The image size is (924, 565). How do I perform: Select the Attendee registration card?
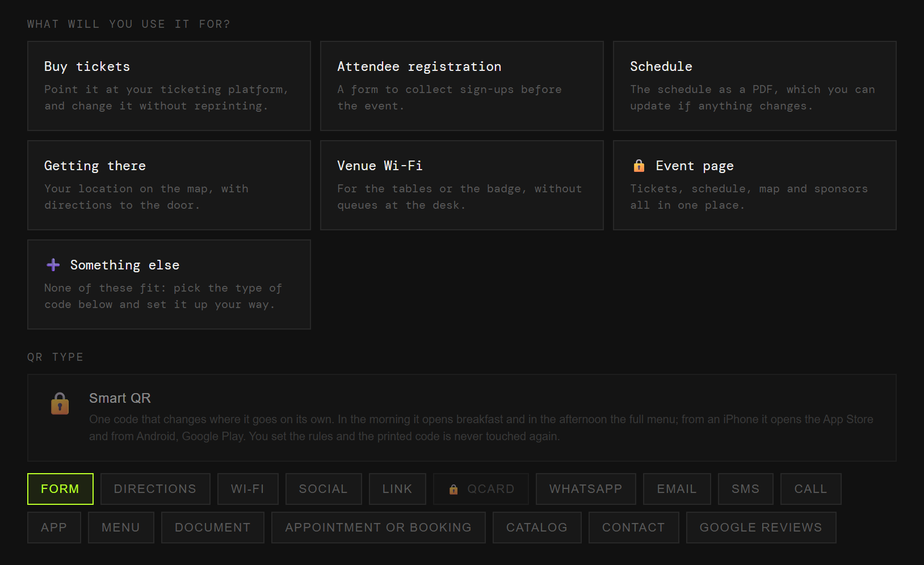[x=462, y=86]
